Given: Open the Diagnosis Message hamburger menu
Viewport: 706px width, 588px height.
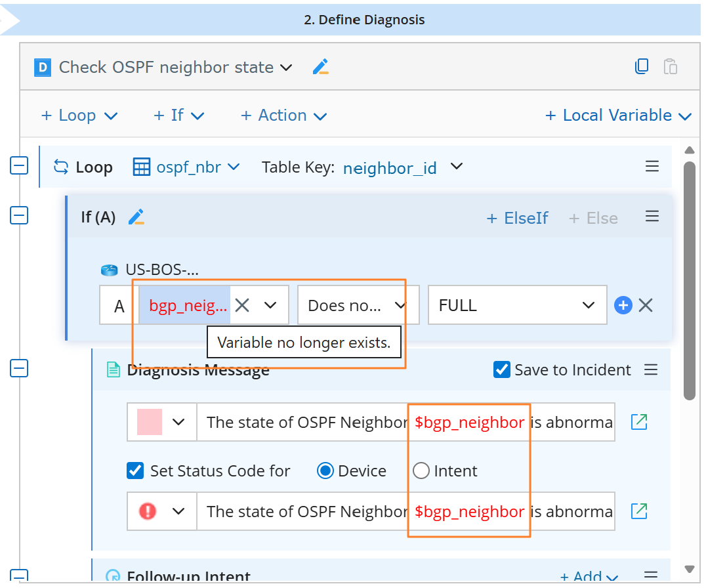Looking at the screenshot, I should [x=651, y=369].
